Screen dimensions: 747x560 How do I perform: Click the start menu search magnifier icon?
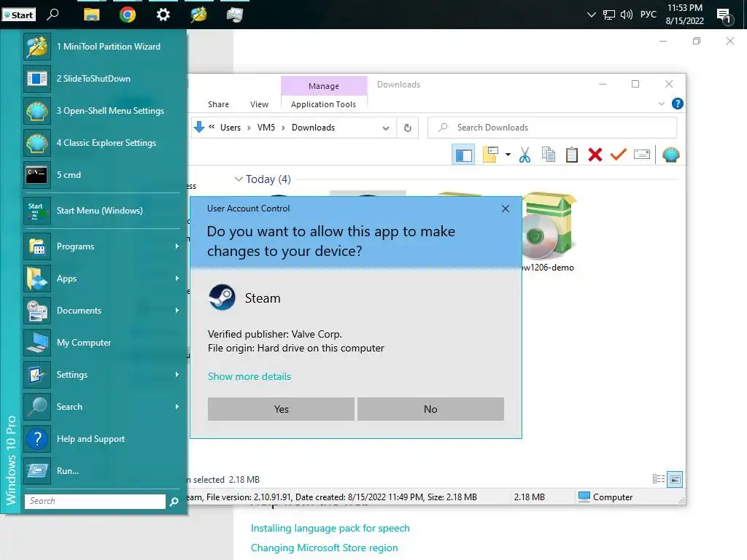coord(174,502)
